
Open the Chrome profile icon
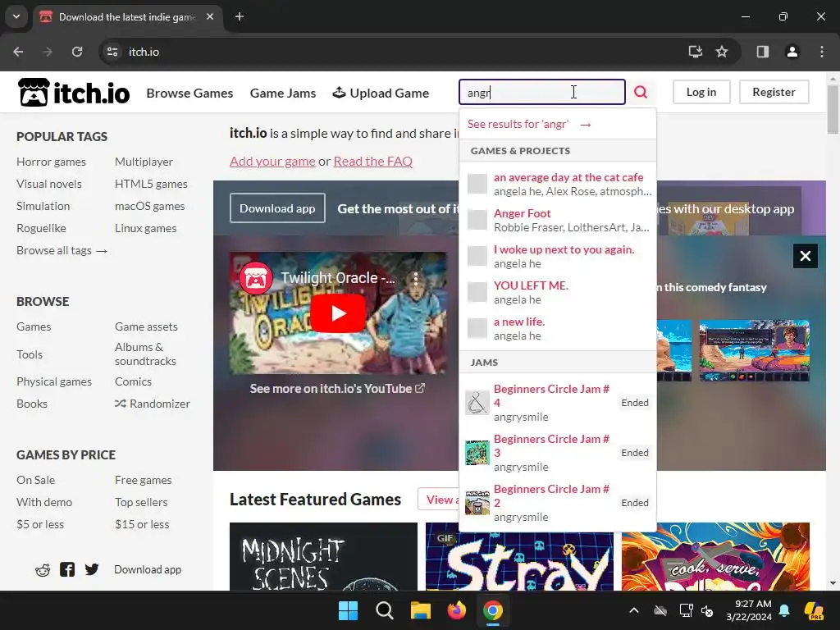tap(792, 52)
